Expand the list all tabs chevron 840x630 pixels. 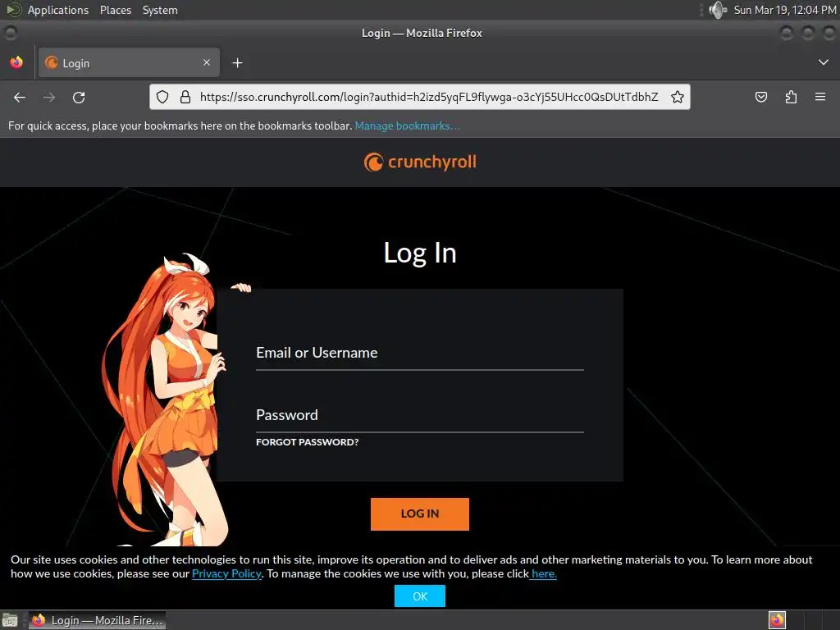point(824,62)
